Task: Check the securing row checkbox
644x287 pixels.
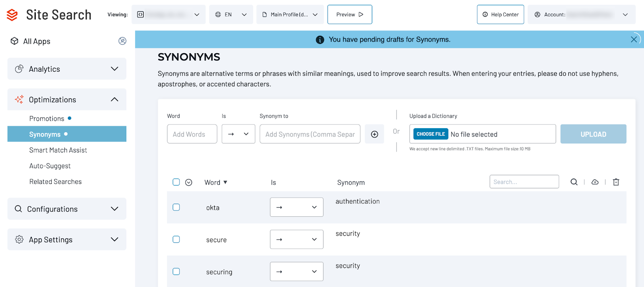Action: point(176,272)
